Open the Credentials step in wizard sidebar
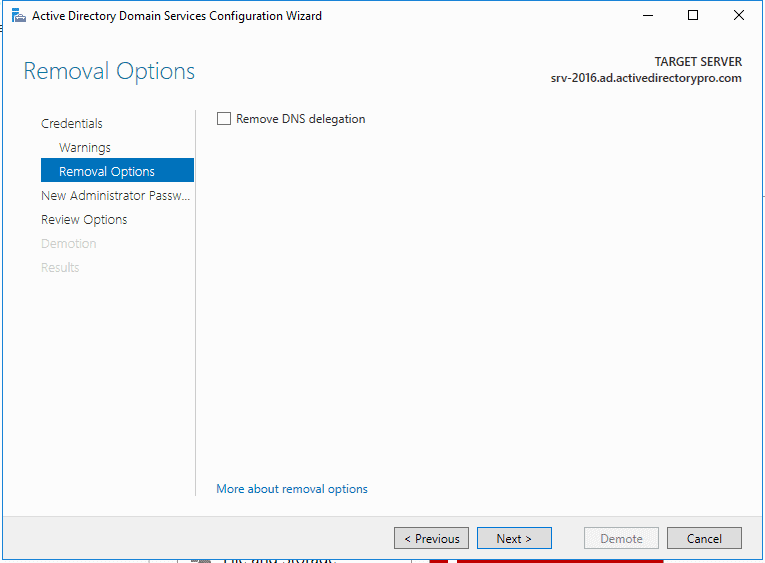The width and height of the screenshot is (765, 563). point(72,123)
